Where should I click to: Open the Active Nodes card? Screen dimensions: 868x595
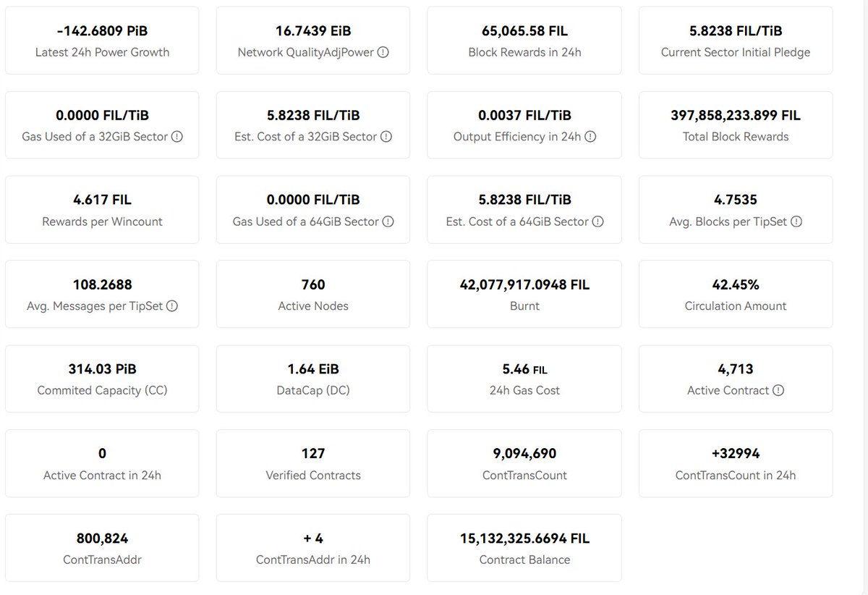313,295
